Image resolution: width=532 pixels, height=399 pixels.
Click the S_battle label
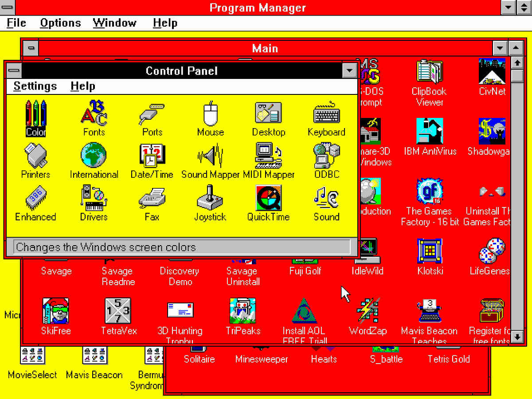point(387,359)
